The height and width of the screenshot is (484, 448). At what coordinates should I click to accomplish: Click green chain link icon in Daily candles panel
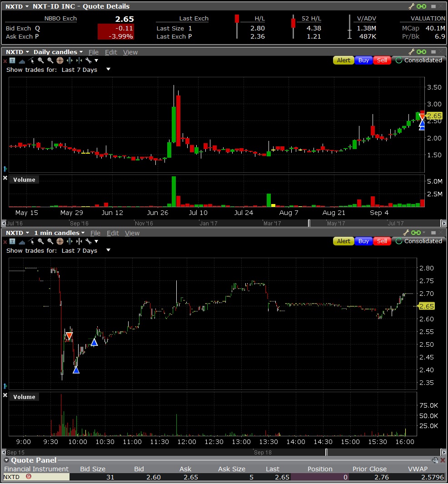pyautogui.click(x=422, y=52)
